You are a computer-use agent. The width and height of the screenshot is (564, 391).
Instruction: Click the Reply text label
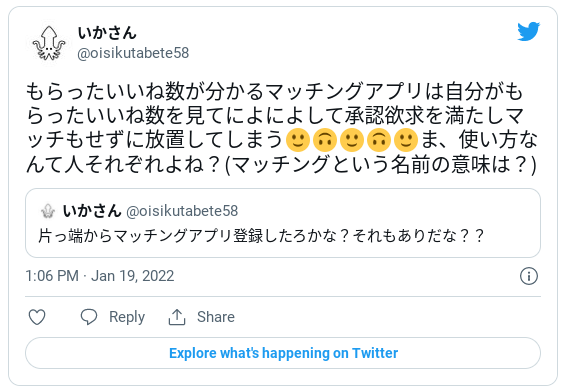tap(127, 317)
